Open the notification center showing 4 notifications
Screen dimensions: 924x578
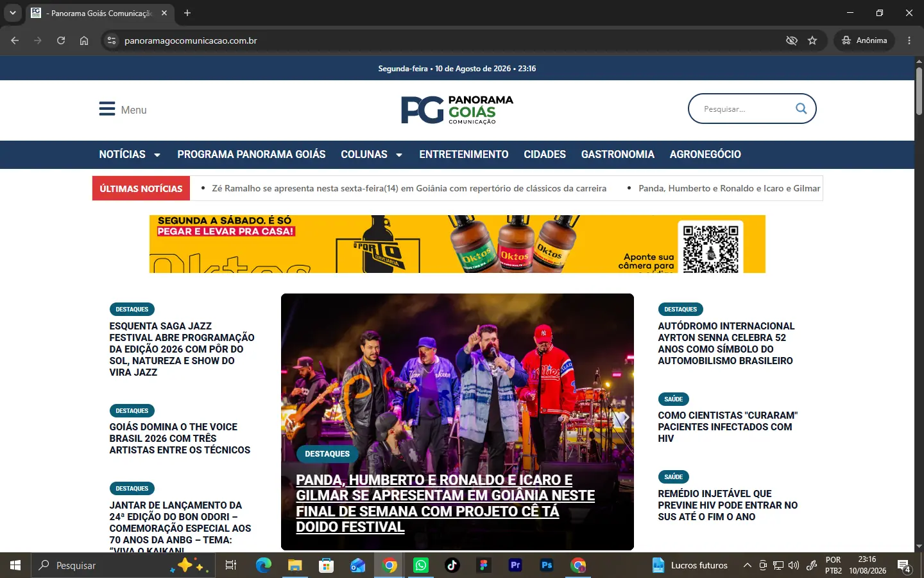pos(905,566)
